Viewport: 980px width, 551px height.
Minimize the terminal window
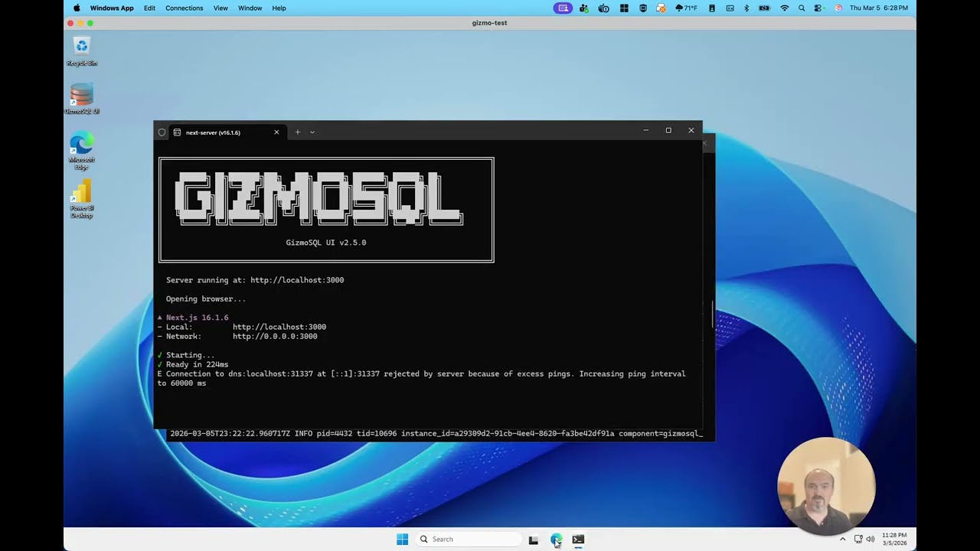[x=645, y=131]
